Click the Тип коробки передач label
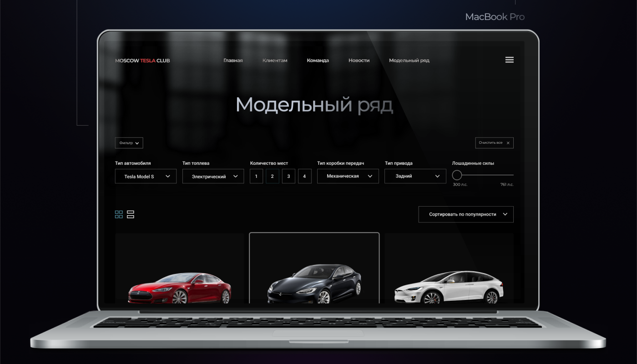 pos(340,163)
